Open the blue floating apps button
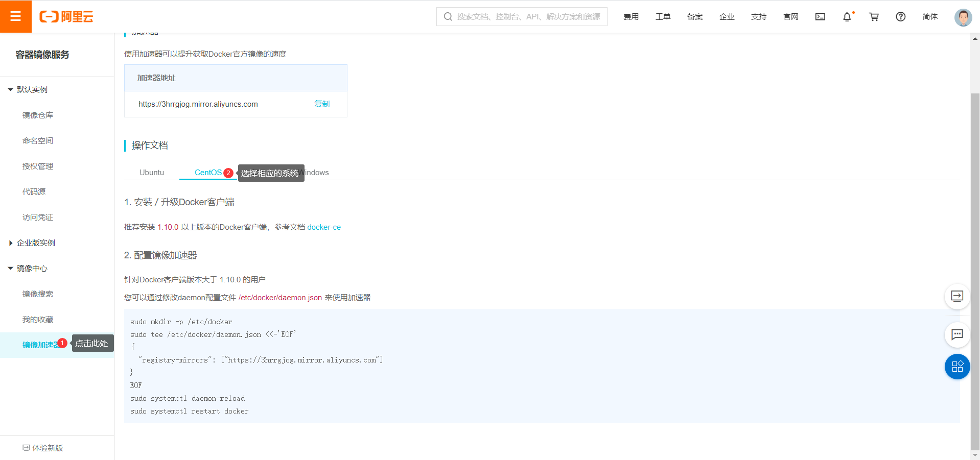Viewport: 980px width, 460px height. point(957,367)
